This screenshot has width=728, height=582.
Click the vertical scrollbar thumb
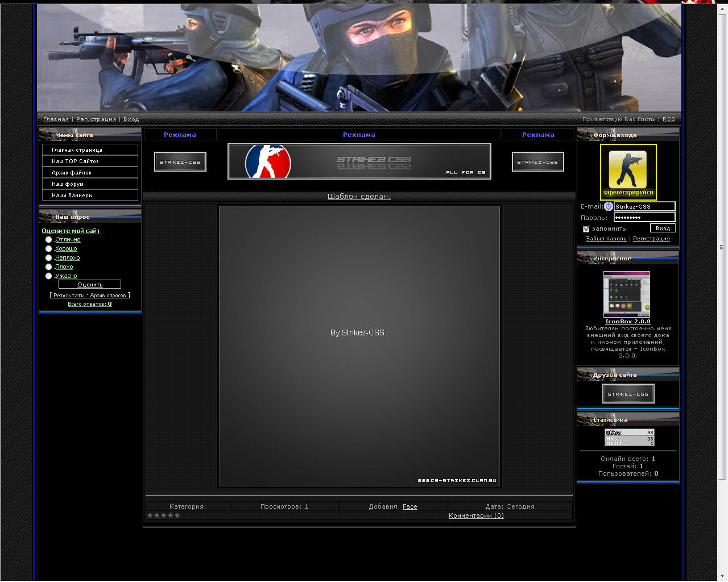(x=722, y=247)
